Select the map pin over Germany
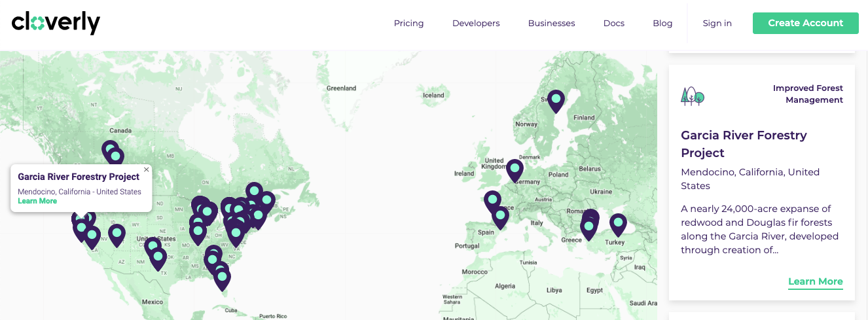The image size is (868, 320). click(x=515, y=171)
